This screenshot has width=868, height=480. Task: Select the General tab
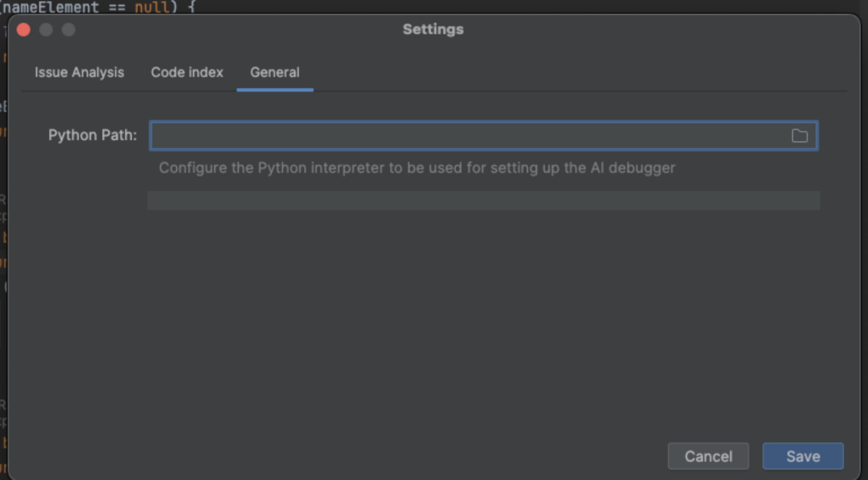[275, 72]
